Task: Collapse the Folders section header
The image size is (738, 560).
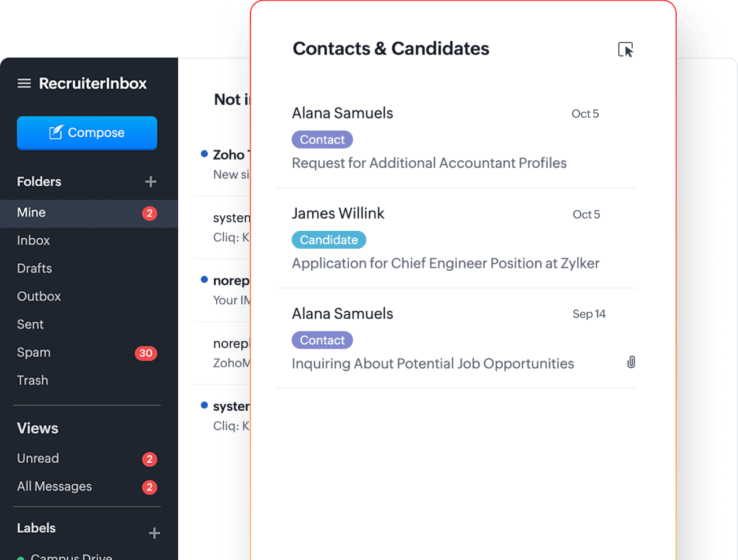Action: click(x=39, y=182)
